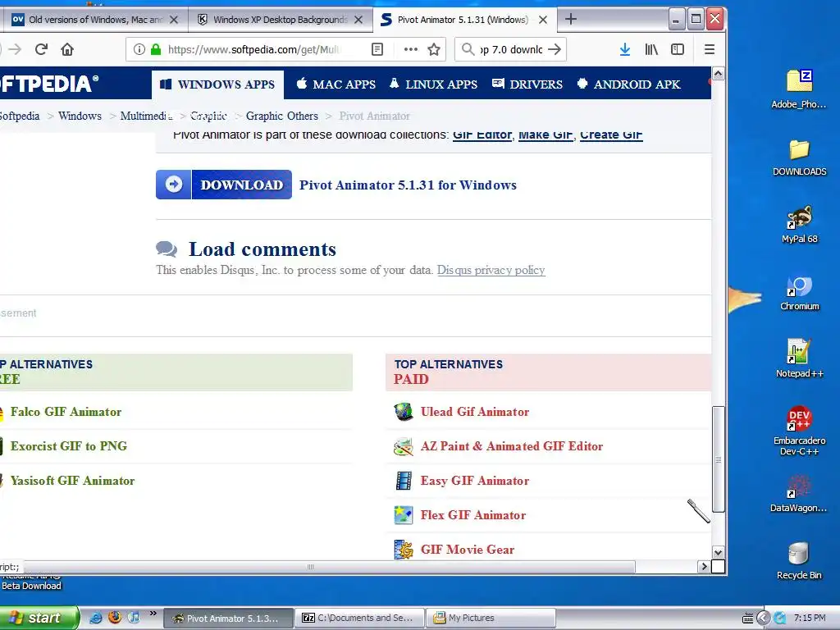Open Falco GIF Animator alternative
840x630 pixels.
[x=66, y=412]
